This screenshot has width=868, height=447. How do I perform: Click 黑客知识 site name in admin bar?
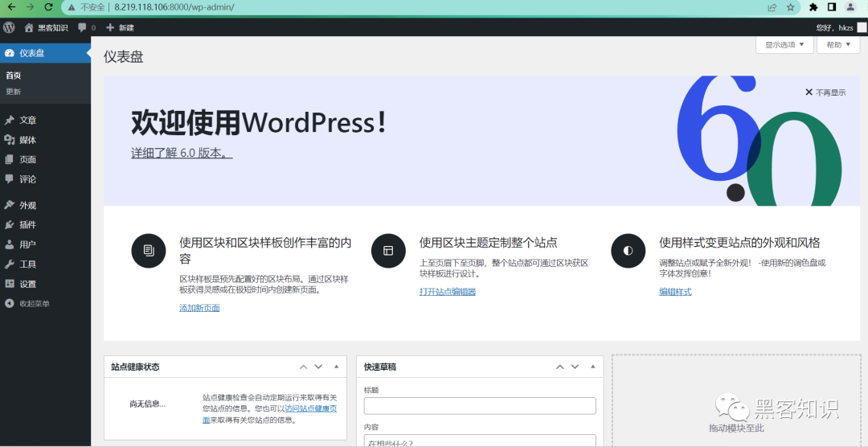[x=52, y=27]
